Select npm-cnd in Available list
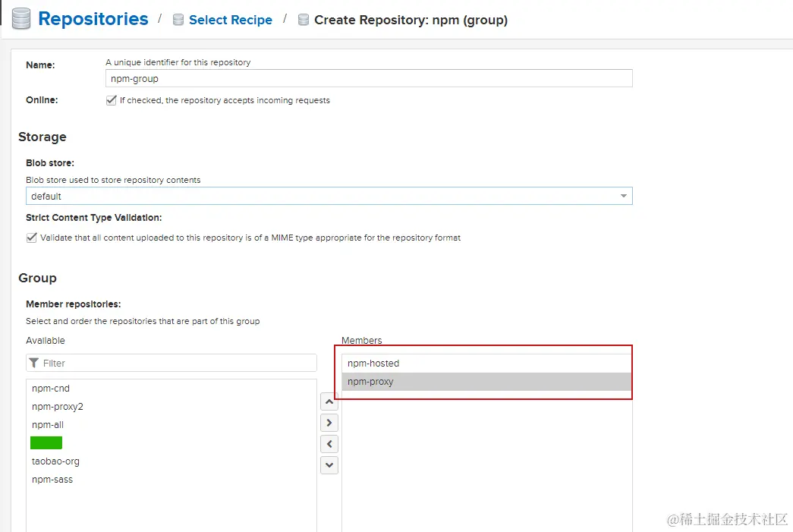 (x=51, y=389)
